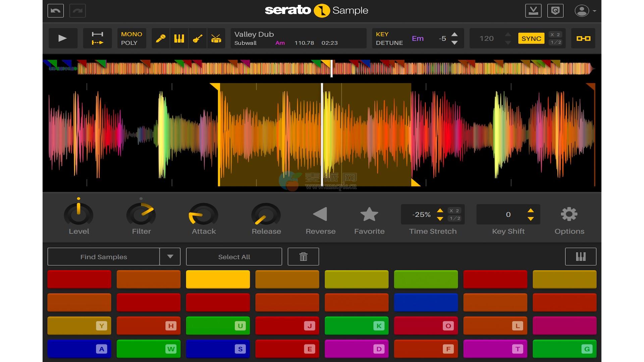This screenshot has height=362, width=644.
Task: Open keyboard mode with piano icon button
Action: click(580, 257)
